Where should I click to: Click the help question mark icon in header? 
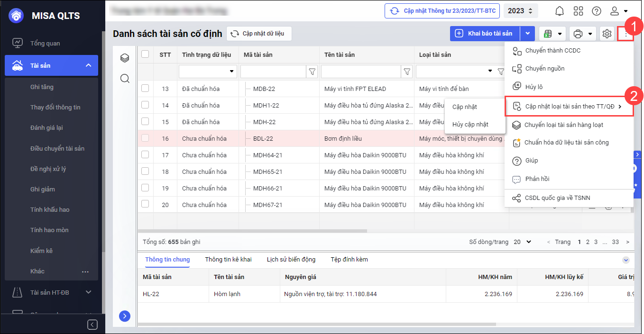(597, 11)
